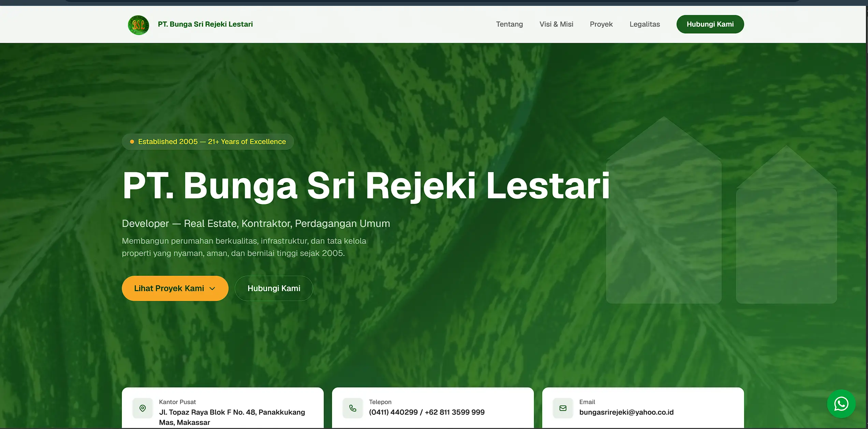Click the envelope icon beside Email
The width and height of the screenshot is (868, 429).
pyautogui.click(x=563, y=408)
